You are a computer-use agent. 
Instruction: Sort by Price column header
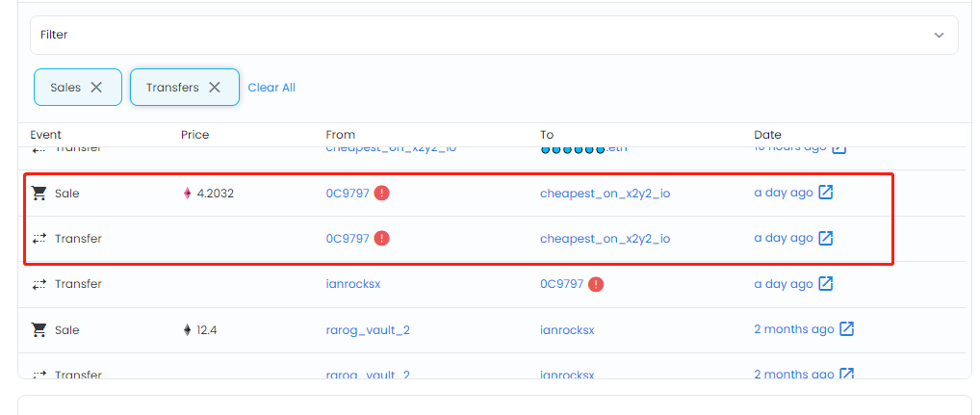(x=194, y=135)
